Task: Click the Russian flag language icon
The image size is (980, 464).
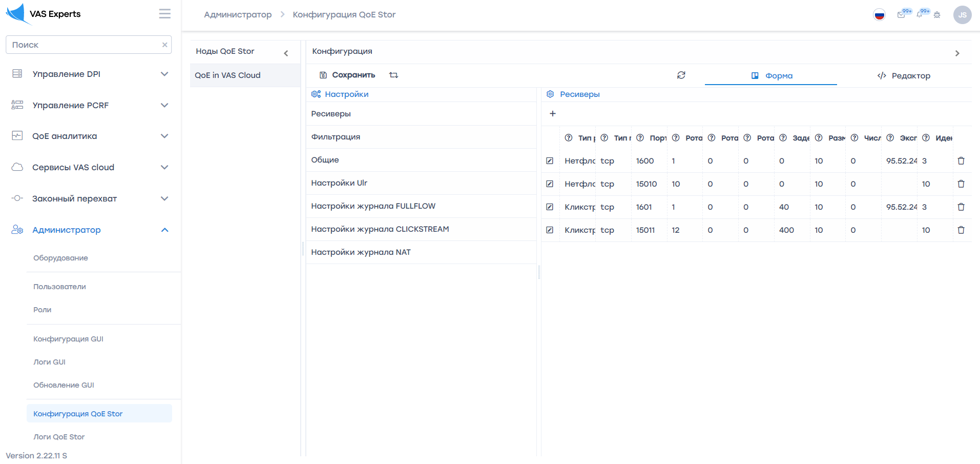Action: click(x=879, y=15)
